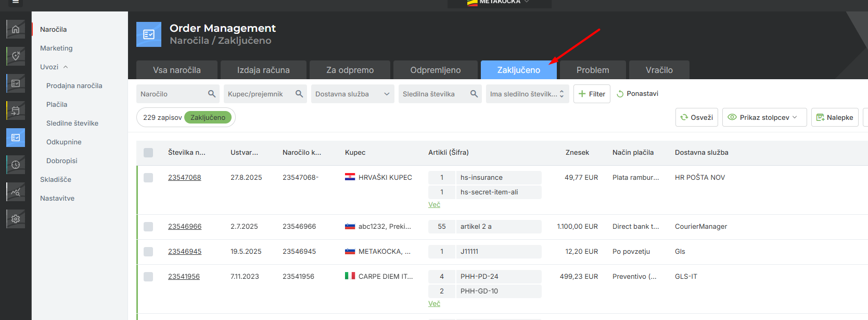Open order link 23547068
The width and height of the screenshot is (868, 320).
pos(185,177)
